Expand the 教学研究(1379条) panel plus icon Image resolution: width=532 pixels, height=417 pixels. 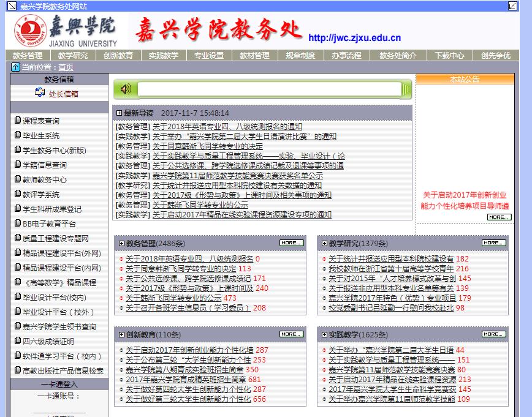pyautogui.click(x=324, y=244)
